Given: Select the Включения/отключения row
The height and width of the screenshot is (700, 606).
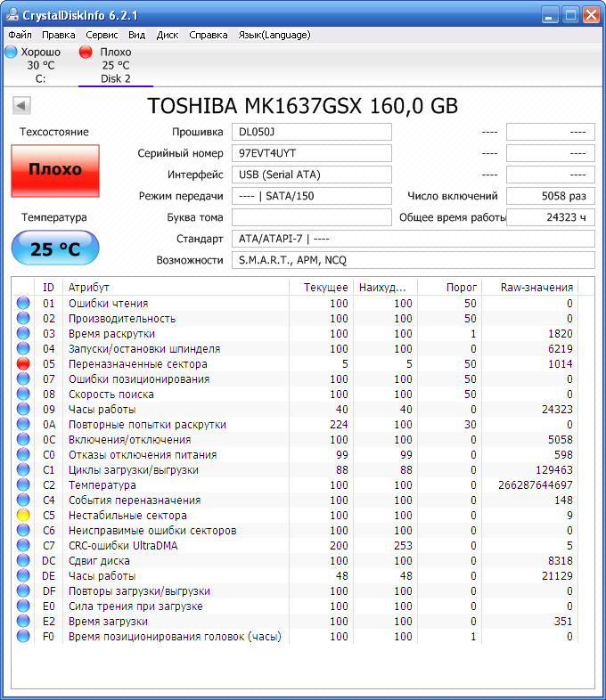Looking at the screenshot, I should pyautogui.click(x=295, y=439).
